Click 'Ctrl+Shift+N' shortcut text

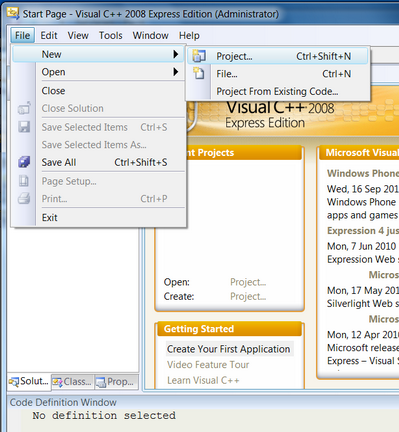pos(324,56)
